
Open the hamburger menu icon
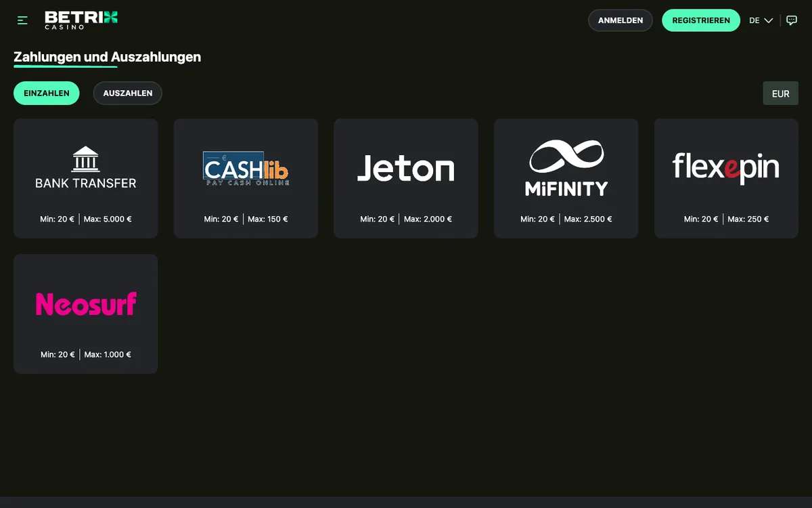[x=22, y=20]
